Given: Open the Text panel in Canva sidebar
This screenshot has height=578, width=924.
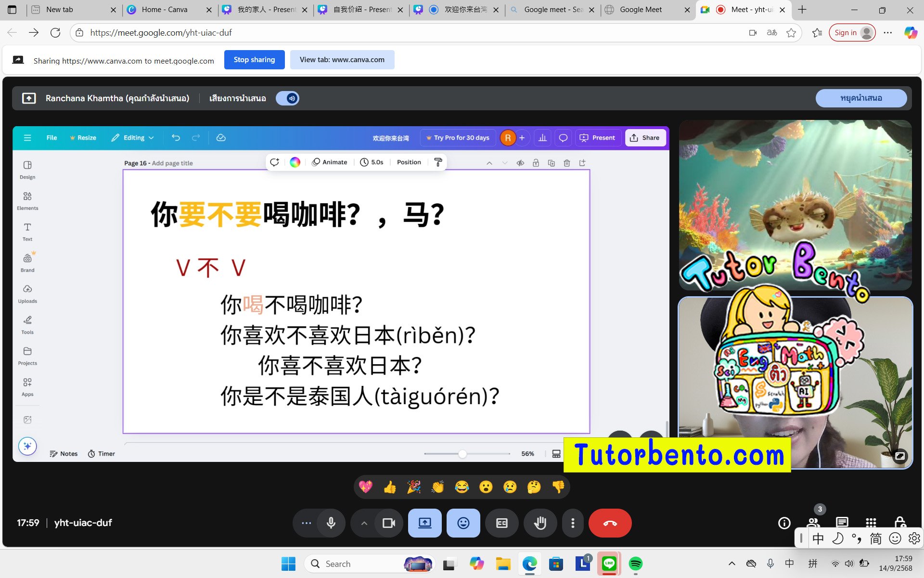Looking at the screenshot, I should point(27,231).
